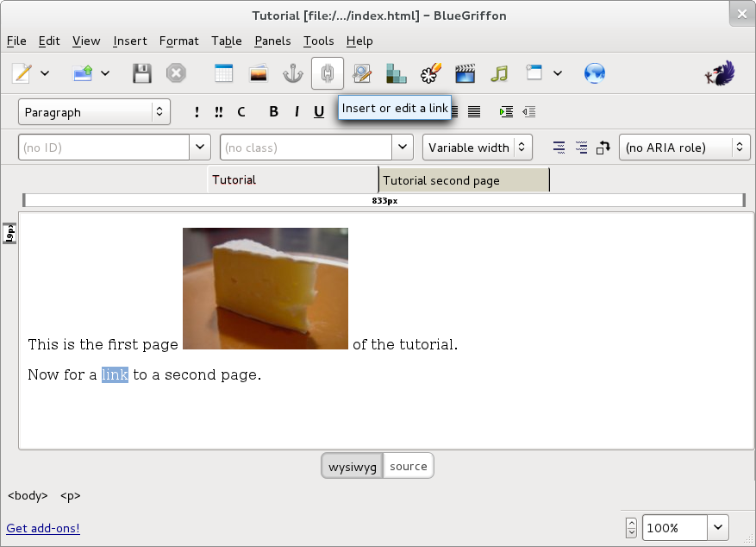Insert a table with the table icon
Screen dimensions: 756x547
tap(224, 73)
